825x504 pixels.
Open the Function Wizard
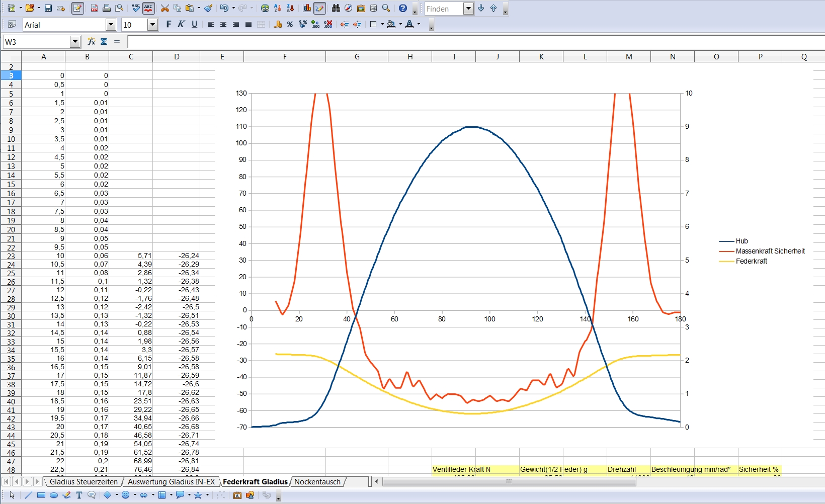91,42
